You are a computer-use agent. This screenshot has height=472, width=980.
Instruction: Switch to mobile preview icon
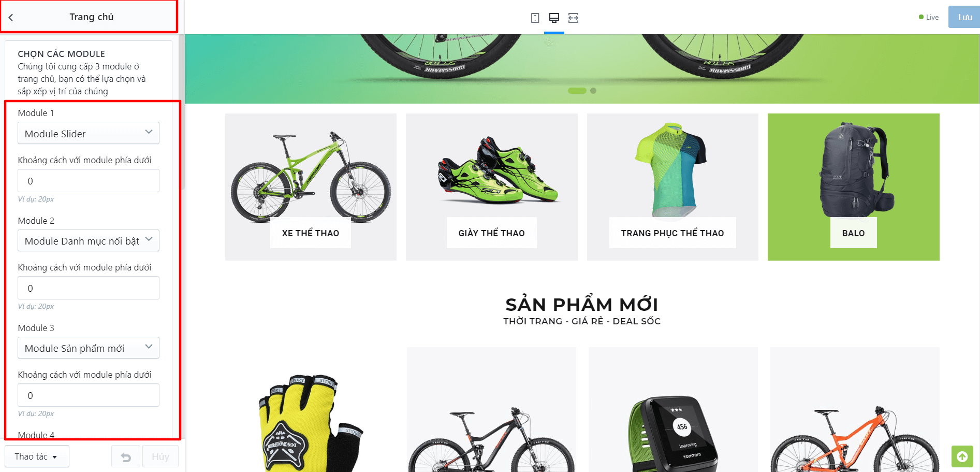pos(535,18)
